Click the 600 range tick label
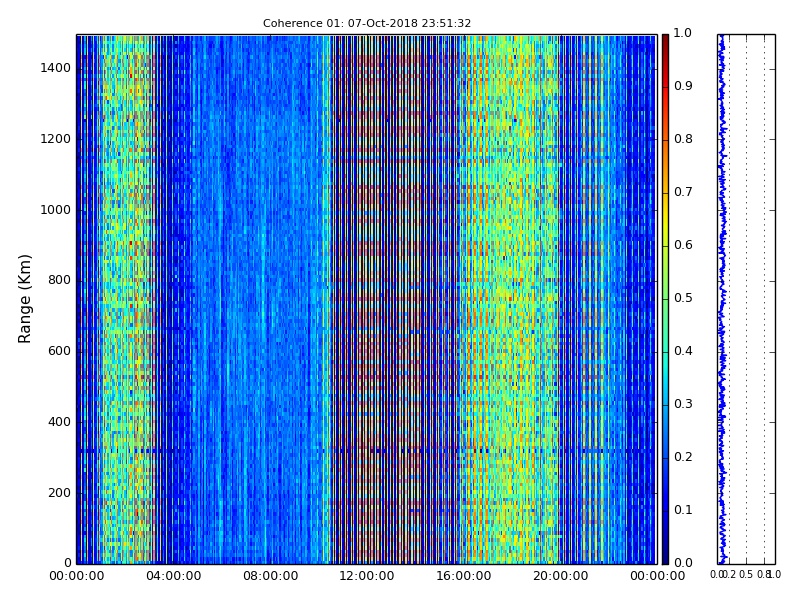This screenshot has height=600, width=800. 59,351
